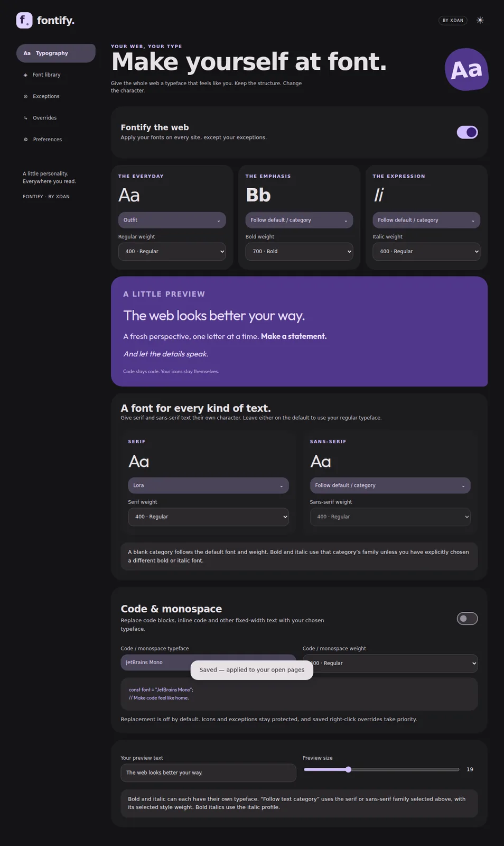Toggle light/dark theme sun icon
Screen dimensions: 504x846
(x=480, y=20)
